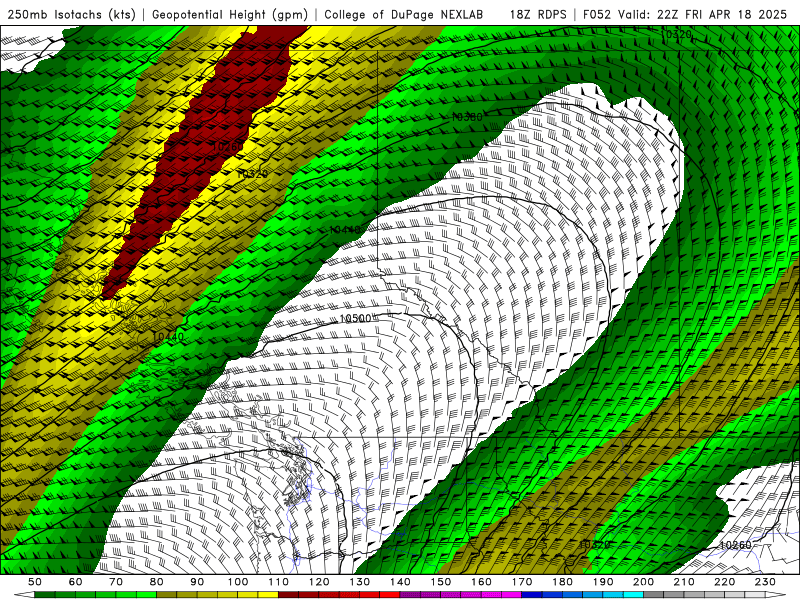Click the 10500 height contour label
This screenshot has height=600, width=800.
(355, 318)
